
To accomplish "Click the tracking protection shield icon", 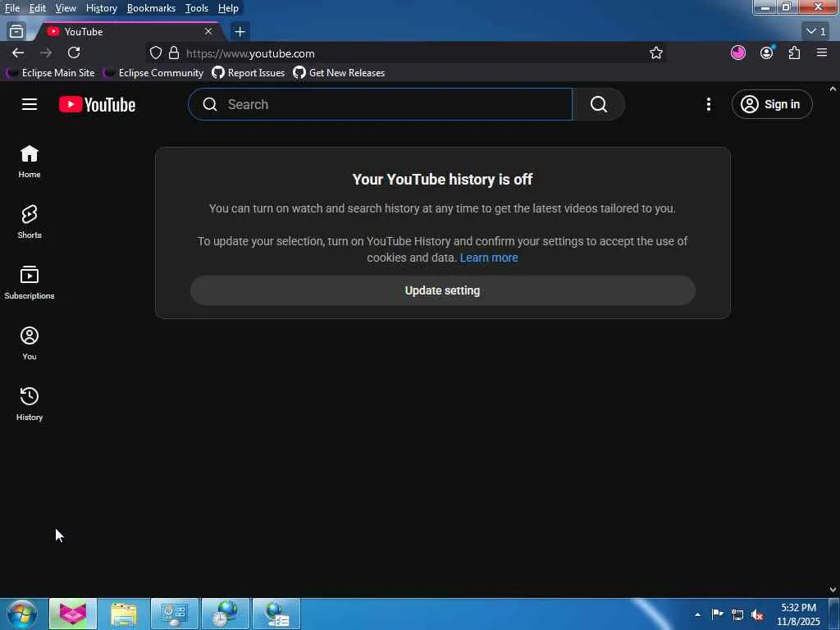I will [155, 53].
